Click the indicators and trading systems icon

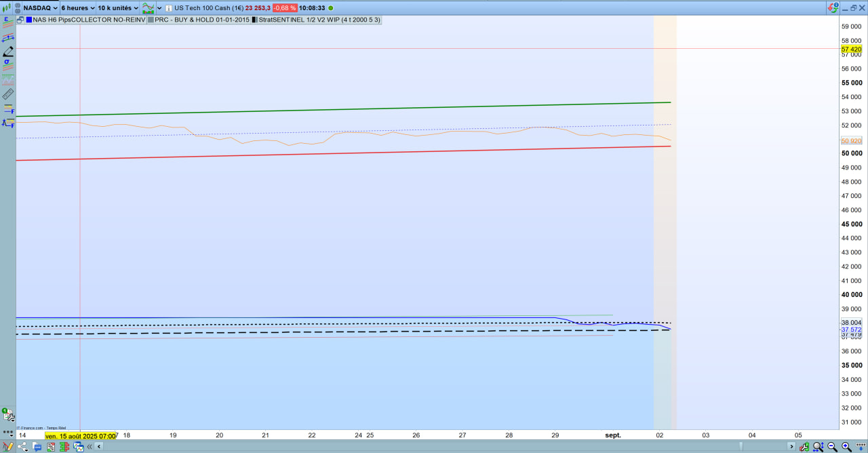point(148,8)
